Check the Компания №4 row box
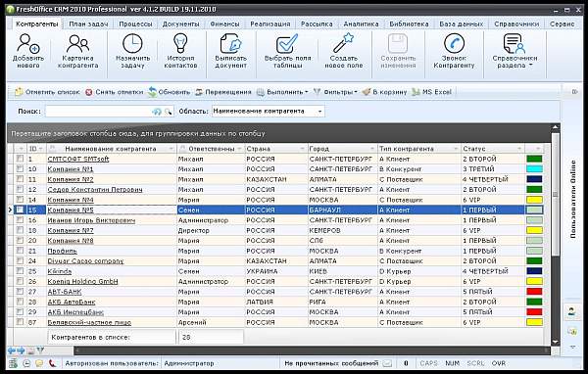This screenshot has height=374, width=588. pyautogui.click(x=20, y=200)
